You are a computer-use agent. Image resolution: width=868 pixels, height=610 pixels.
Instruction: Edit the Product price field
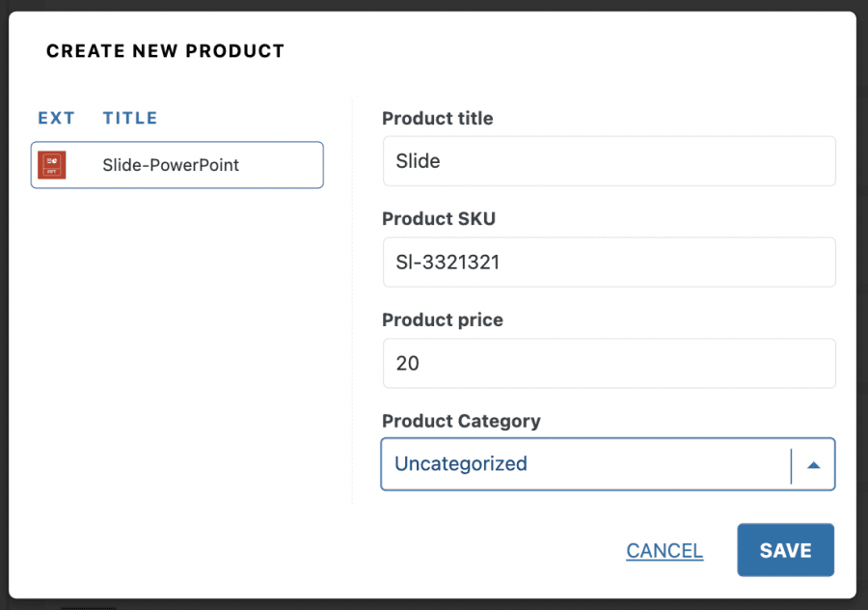tap(609, 363)
